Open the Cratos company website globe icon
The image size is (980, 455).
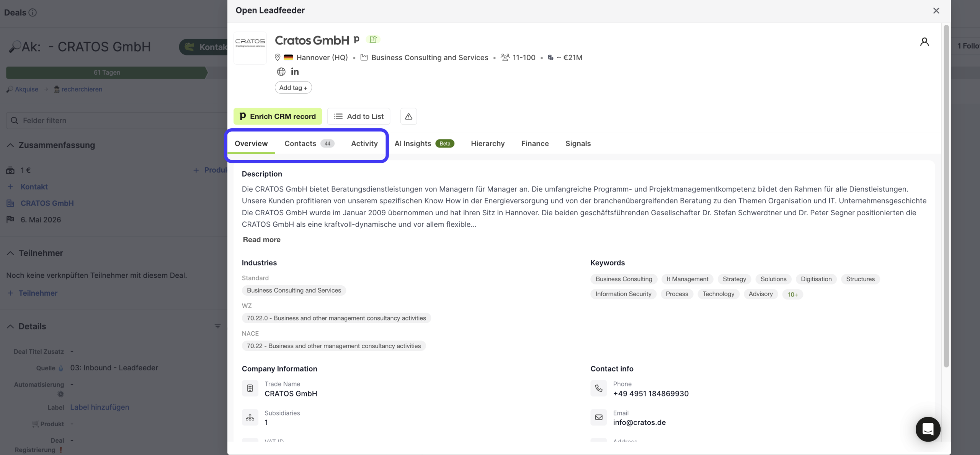coord(281,72)
